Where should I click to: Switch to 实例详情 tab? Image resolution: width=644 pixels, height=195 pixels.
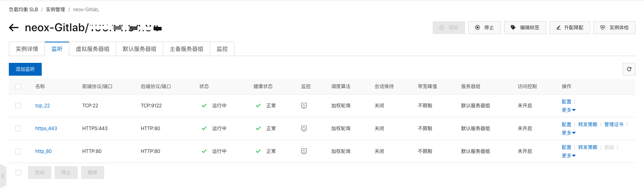coord(27,49)
